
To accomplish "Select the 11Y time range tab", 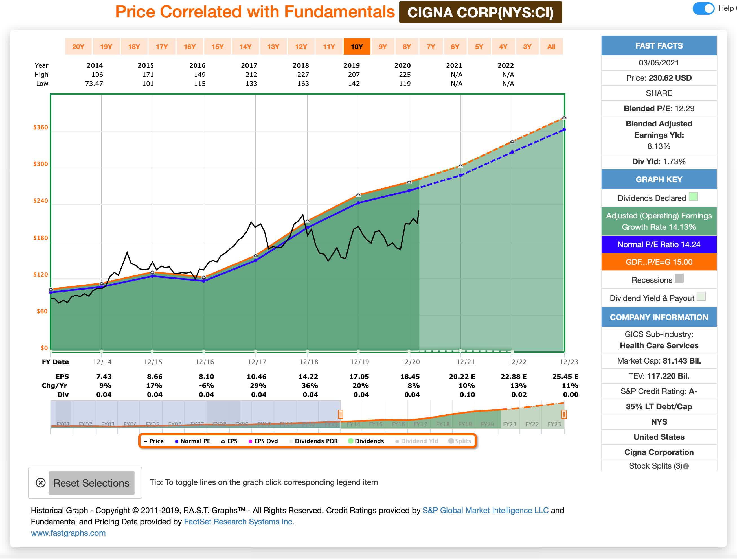I will click(x=329, y=47).
